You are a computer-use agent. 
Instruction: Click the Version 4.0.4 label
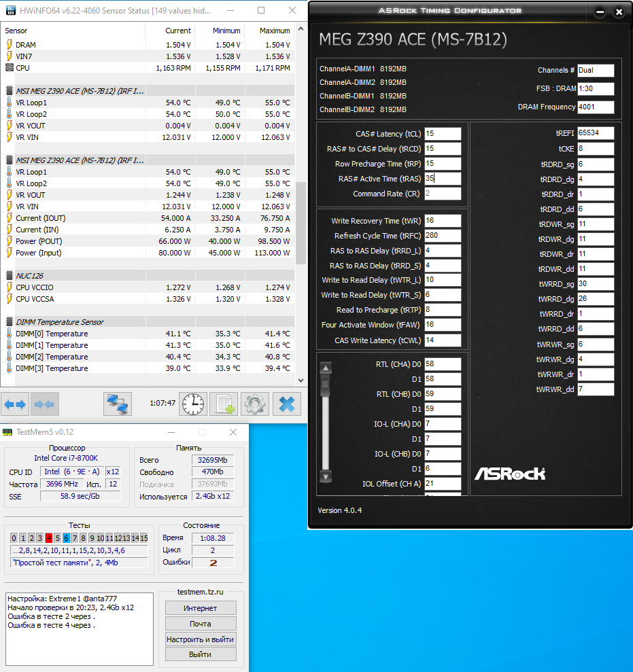click(x=340, y=510)
